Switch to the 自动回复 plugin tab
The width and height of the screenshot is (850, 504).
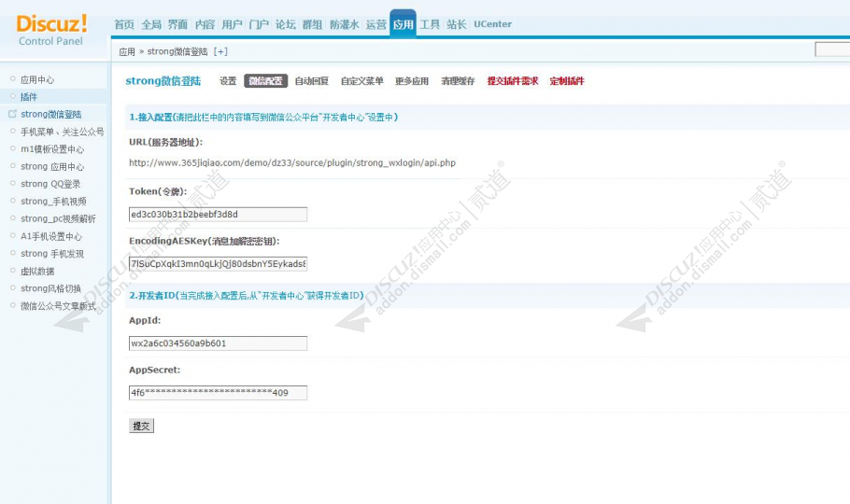[x=312, y=81]
